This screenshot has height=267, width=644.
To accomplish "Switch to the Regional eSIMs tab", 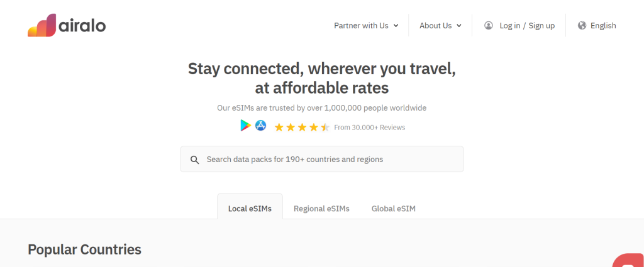I will [x=321, y=209].
